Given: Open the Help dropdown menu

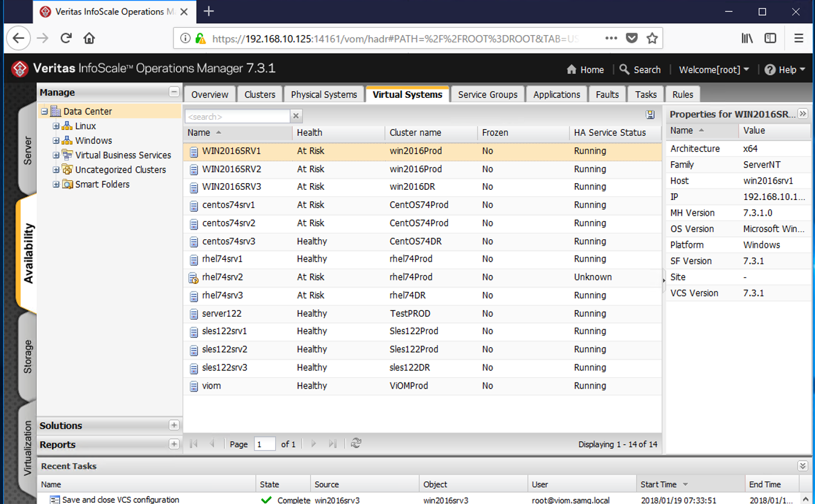Looking at the screenshot, I should pyautogui.click(x=785, y=69).
